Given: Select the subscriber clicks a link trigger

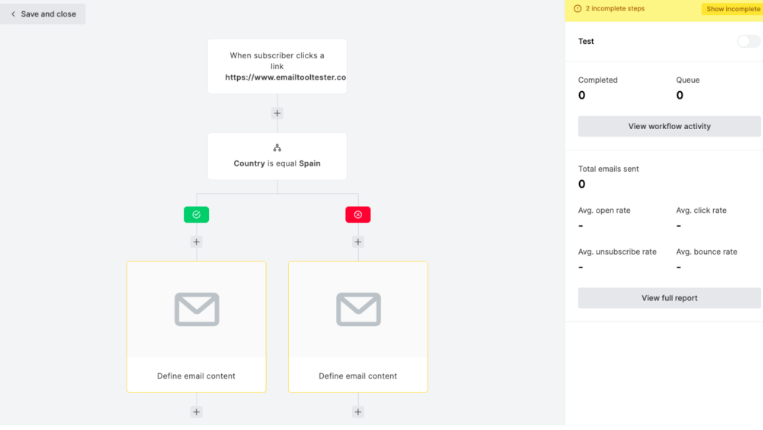Looking at the screenshot, I should (x=277, y=66).
